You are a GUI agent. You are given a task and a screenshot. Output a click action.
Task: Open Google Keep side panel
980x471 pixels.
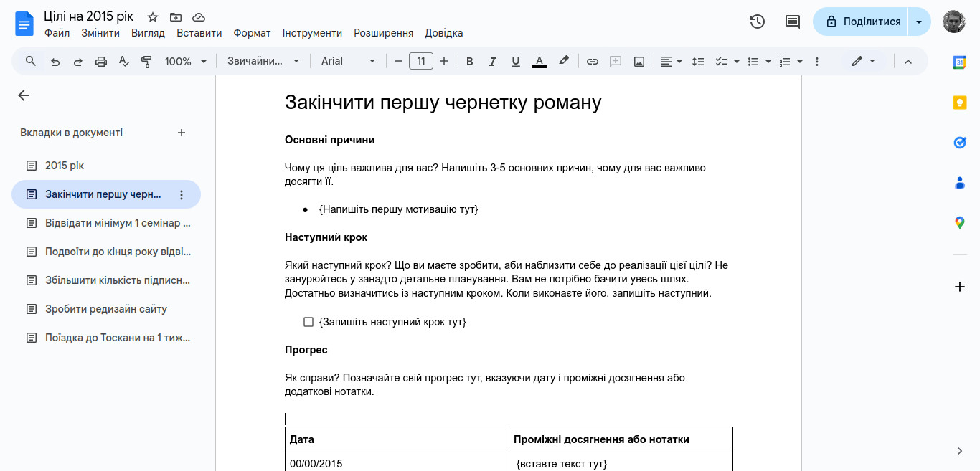960,103
